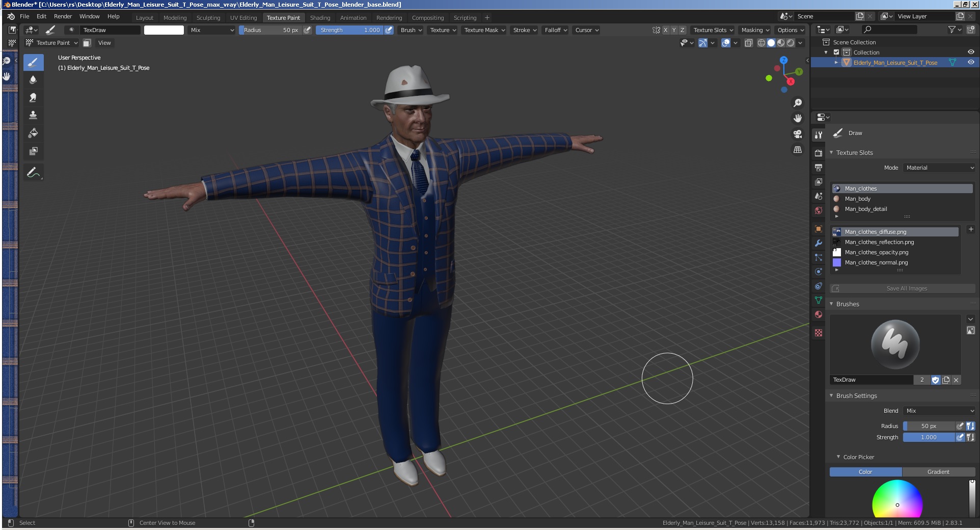This screenshot has width=980, height=530.
Task: Toggle Y axis symmetry
Action: coord(674,30)
